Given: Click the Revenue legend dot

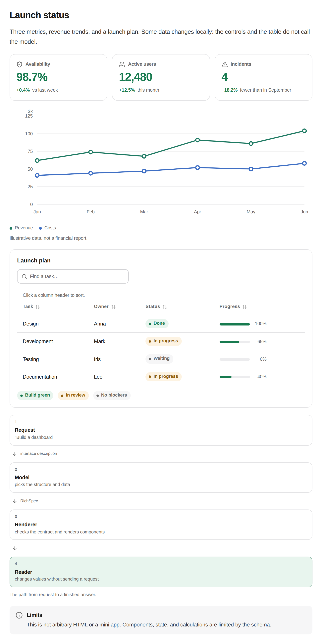Looking at the screenshot, I should [x=11, y=228].
